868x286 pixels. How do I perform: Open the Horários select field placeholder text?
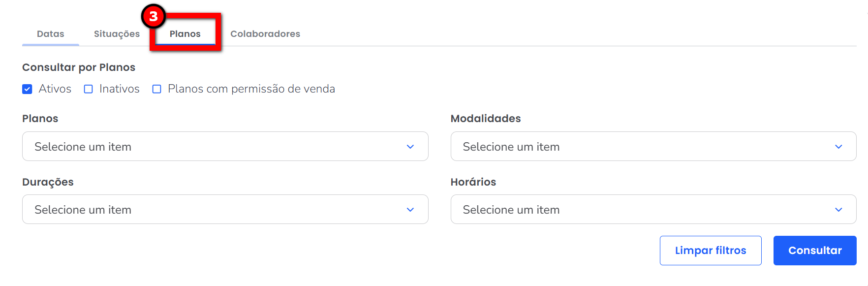click(x=511, y=210)
